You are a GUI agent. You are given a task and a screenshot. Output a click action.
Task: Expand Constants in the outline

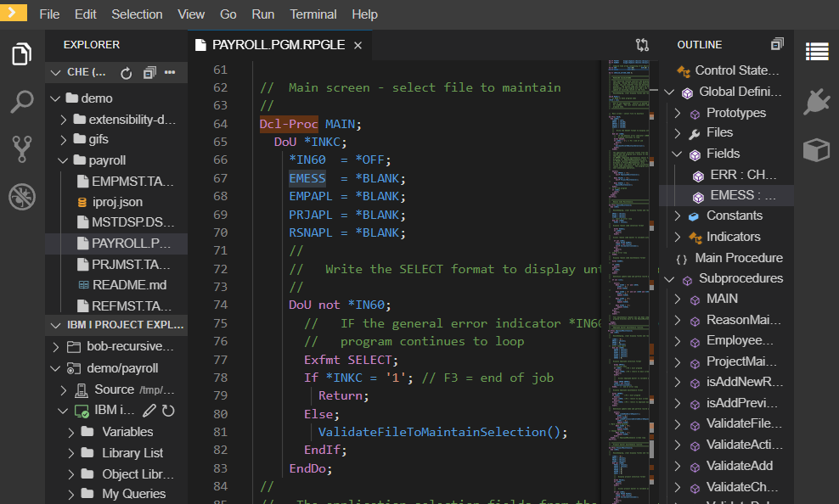point(678,216)
